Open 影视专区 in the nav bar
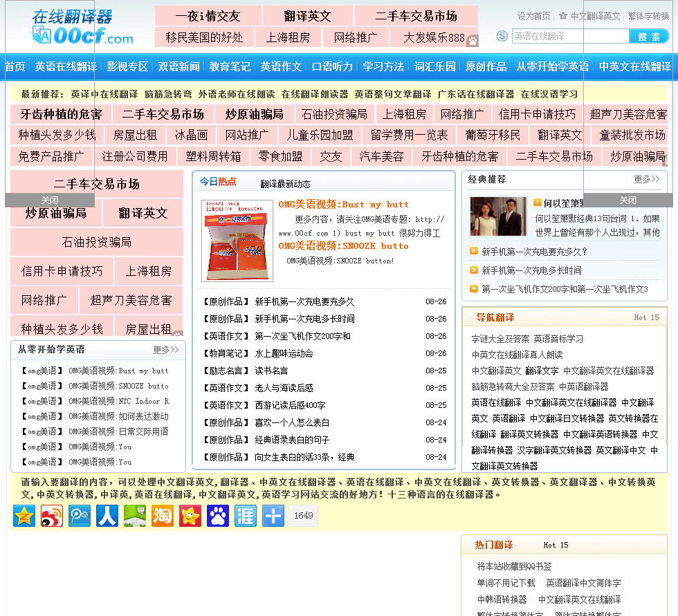 coord(127,66)
